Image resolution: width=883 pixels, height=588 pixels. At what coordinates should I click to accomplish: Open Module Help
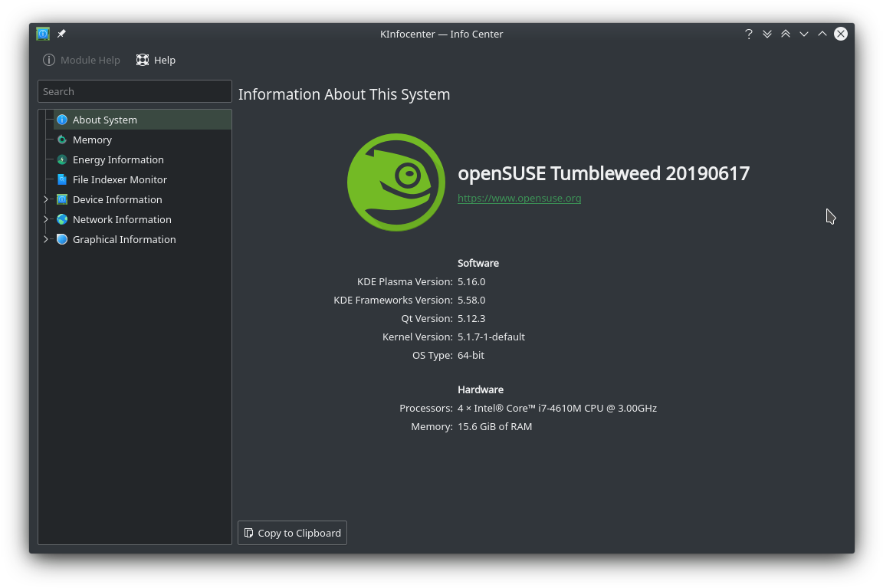pyautogui.click(x=81, y=60)
